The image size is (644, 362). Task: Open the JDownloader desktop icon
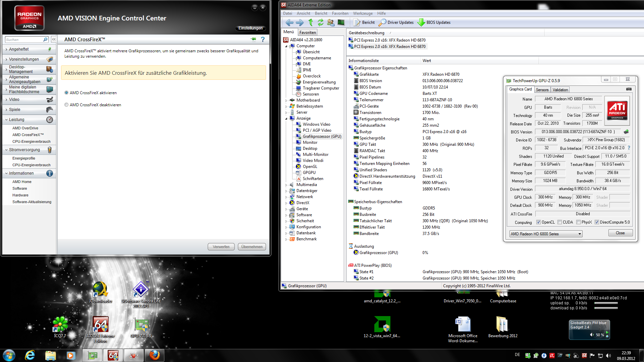[x=100, y=292]
